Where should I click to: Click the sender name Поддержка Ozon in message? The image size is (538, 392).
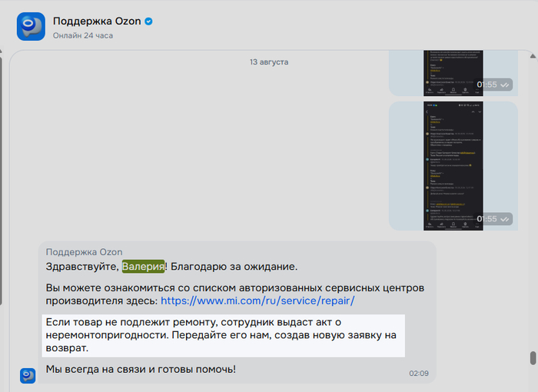(x=84, y=252)
